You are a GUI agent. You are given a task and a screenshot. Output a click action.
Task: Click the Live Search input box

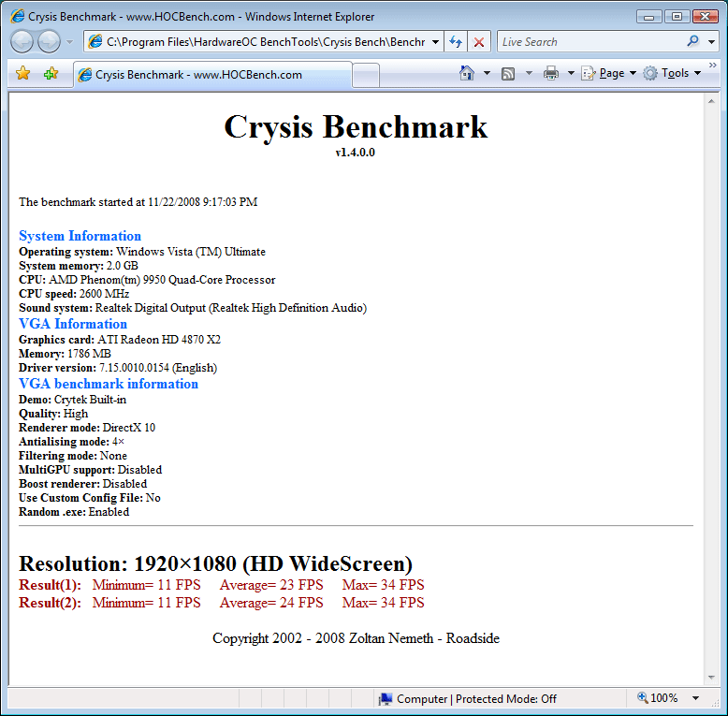[589, 42]
